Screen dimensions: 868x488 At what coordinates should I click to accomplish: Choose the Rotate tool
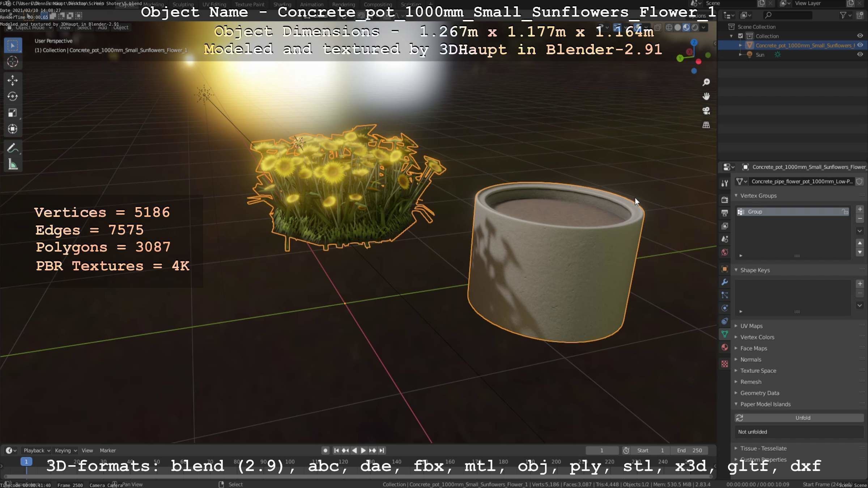pyautogui.click(x=13, y=97)
